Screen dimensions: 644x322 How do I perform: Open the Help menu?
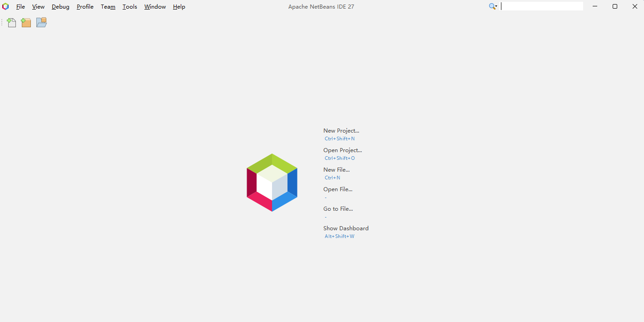pos(178,6)
